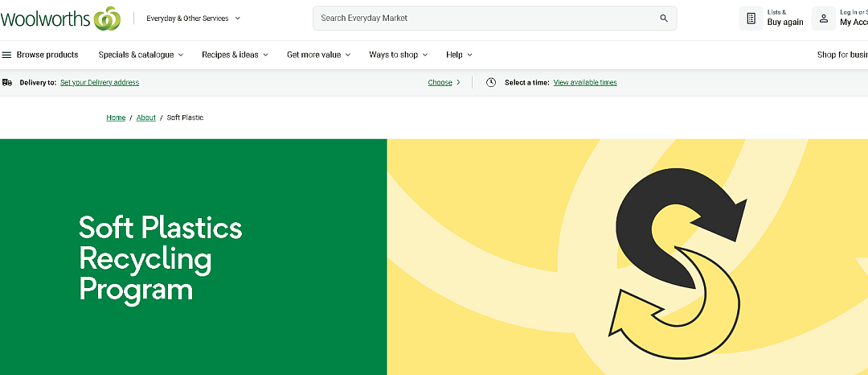Click Set your Delivery address link
868x375 pixels.
coord(100,83)
